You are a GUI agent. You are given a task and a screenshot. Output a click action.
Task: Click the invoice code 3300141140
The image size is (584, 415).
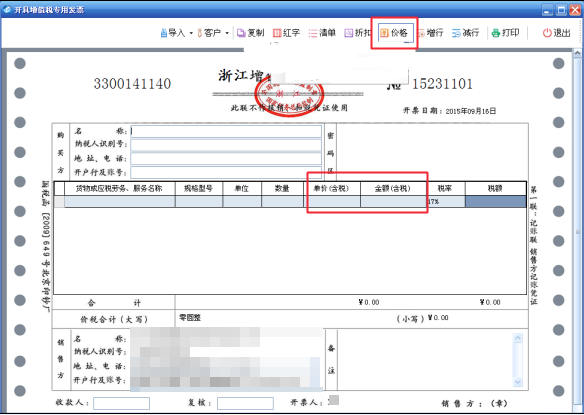(x=132, y=84)
